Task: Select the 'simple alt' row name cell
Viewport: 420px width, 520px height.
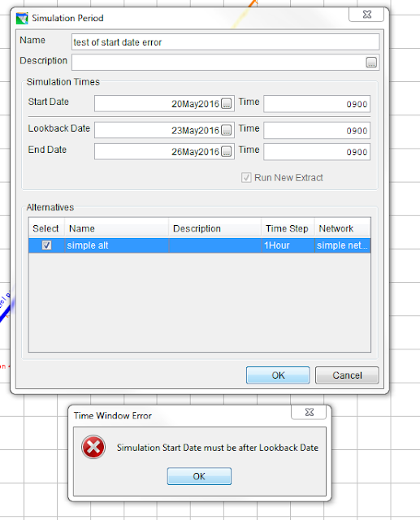Action: coord(117,245)
